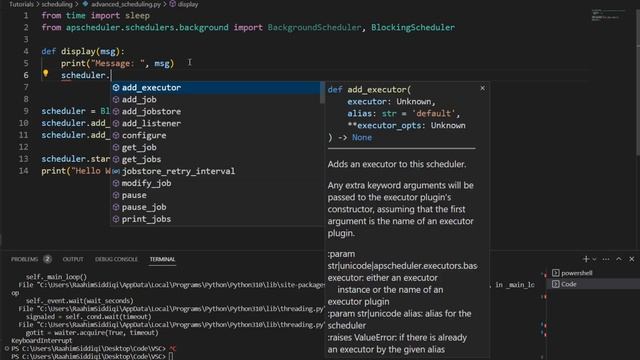Click the lightbulb quick-fix icon on line 6
The height and width of the screenshot is (360, 640).
tap(45, 73)
